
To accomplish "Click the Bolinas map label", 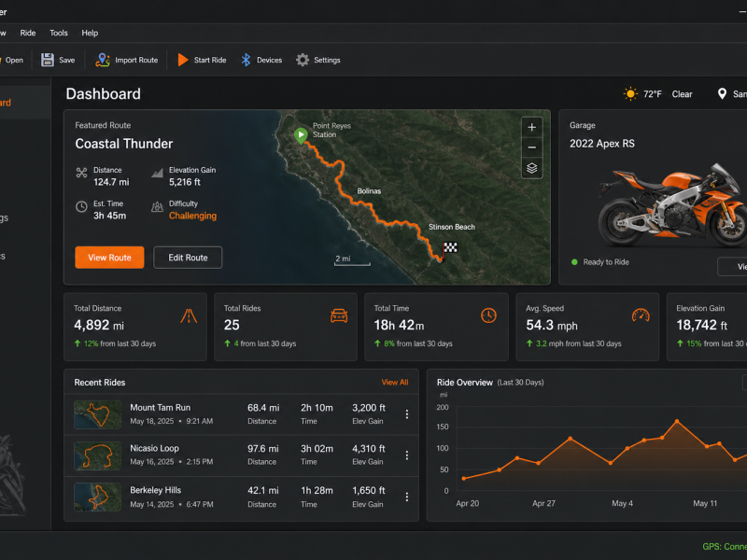I will pyautogui.click(x=369, y=191).
